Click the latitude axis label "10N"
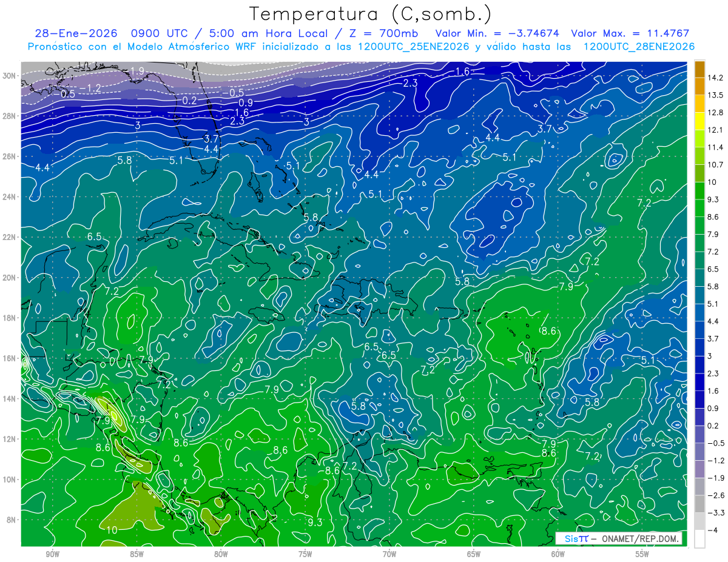728x562 pixels. click(10, 479)
